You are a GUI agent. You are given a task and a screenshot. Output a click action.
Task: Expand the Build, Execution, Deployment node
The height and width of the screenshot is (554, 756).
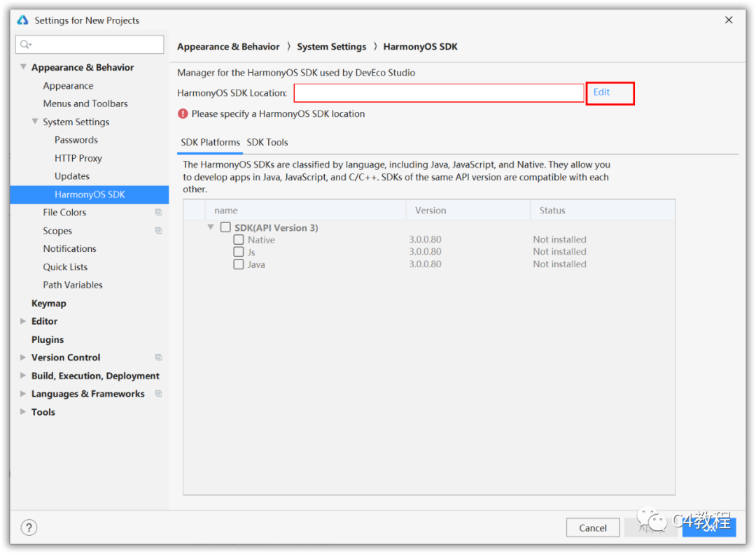22,375
